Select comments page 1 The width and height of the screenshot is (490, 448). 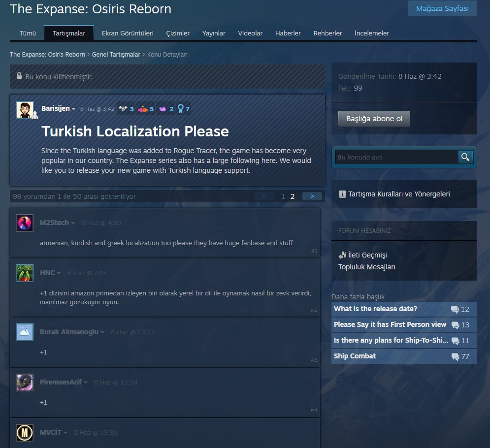coord(283,196)
